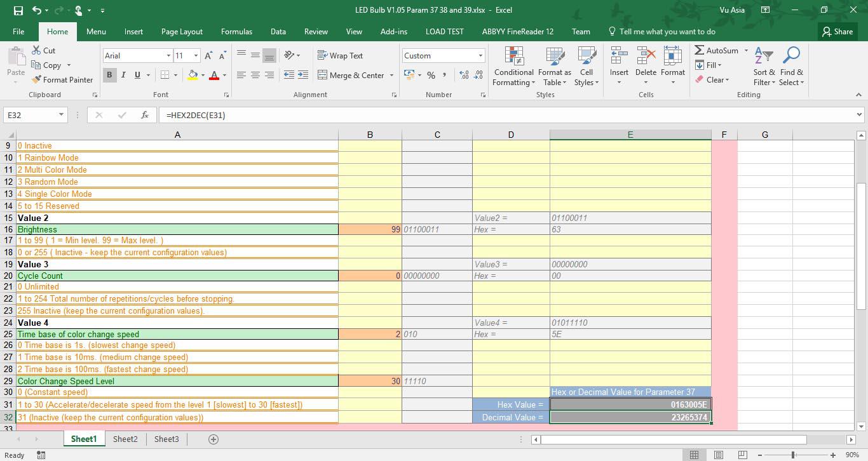Expand the Custom number format dropdown
The height and width of the screenshot is (461, 868).
480,56
